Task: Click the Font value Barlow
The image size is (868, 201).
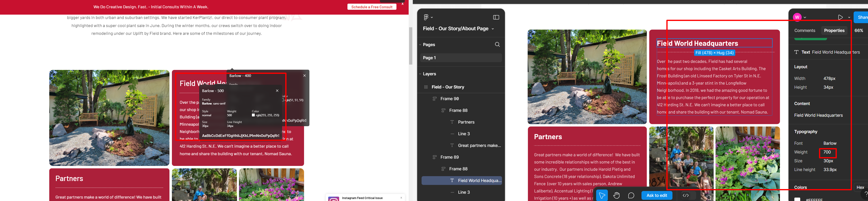Action: tap(830, 144)
